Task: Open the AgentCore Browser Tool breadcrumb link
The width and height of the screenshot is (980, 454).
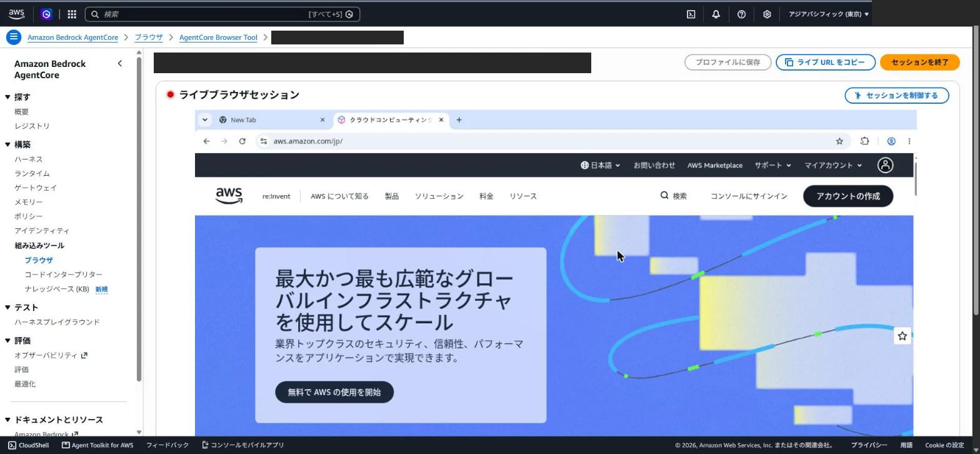Action: [x=218, y=38]
